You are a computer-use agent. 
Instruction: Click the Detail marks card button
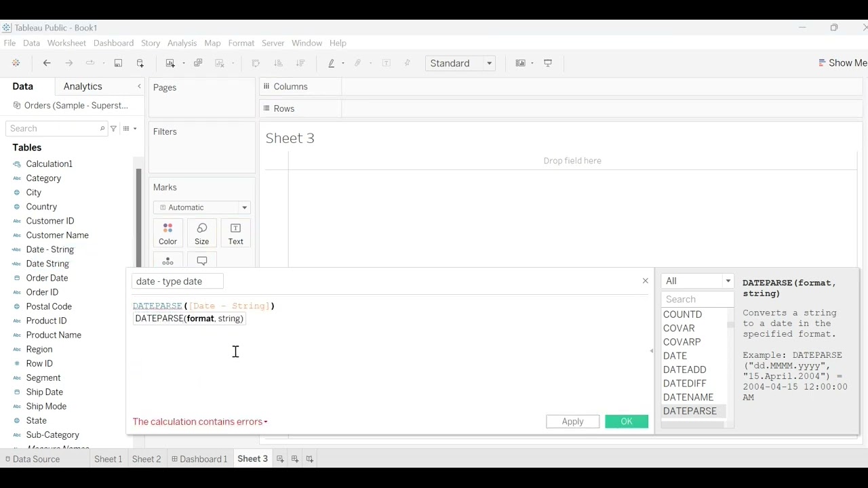pos(167,261)
